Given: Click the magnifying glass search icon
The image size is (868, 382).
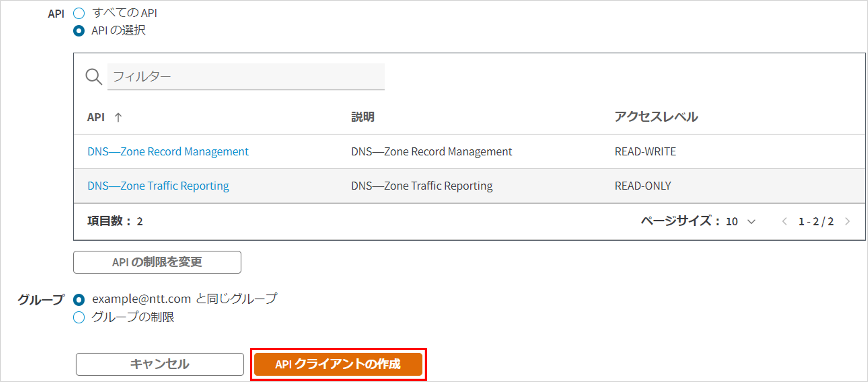Looking at the screenshot, I should pos(93,77).
